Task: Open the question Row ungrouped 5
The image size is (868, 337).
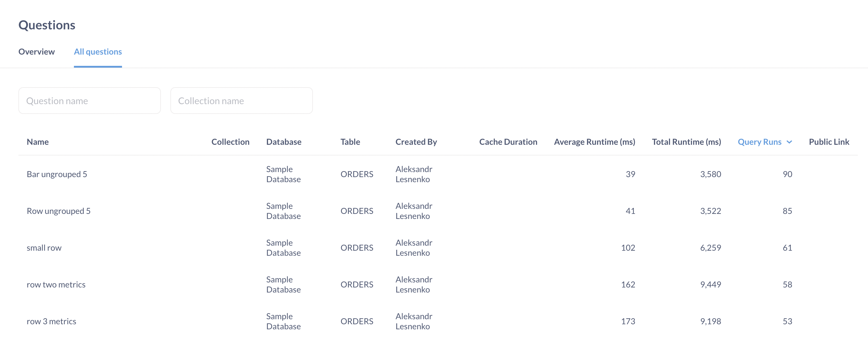Action: click(x=59, y=211)
